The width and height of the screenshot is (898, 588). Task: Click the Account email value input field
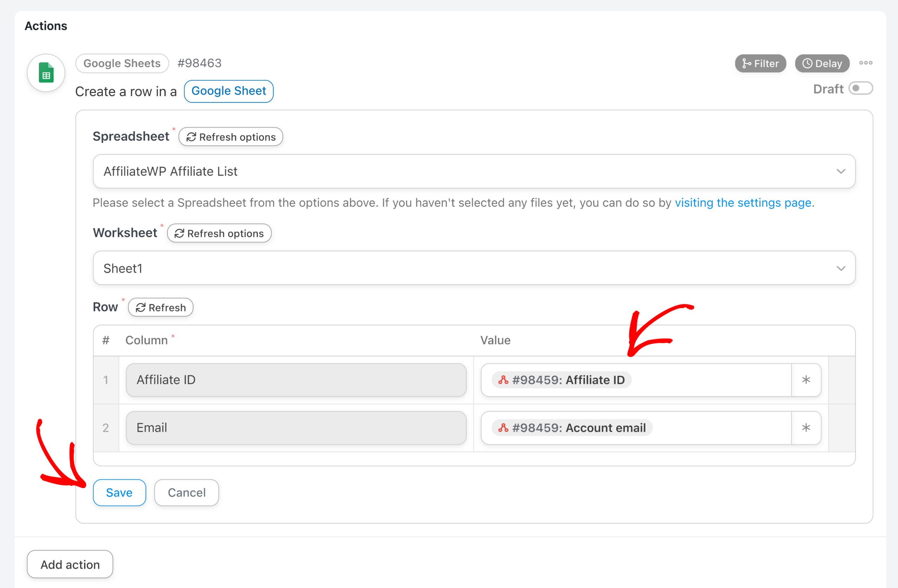click(x=636, y=428)
